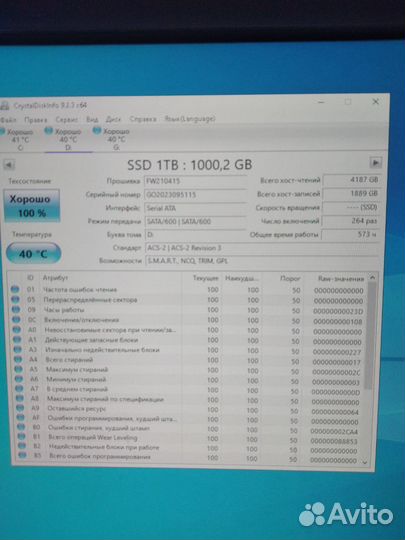Click the Хорошо 100 % health status button

click(32, 206)
